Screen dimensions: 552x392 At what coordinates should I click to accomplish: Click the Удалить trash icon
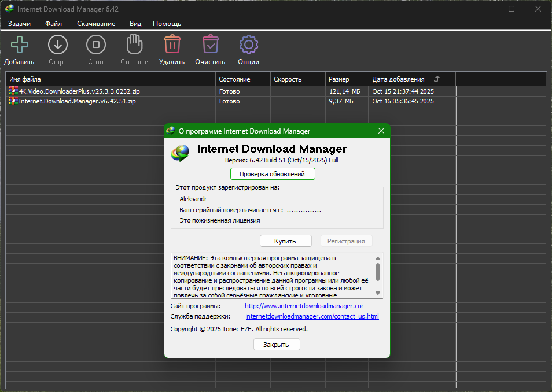171,45
